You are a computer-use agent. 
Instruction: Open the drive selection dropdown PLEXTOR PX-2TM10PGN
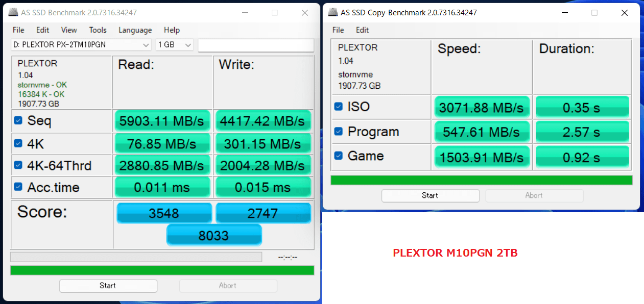coord(81,45)
